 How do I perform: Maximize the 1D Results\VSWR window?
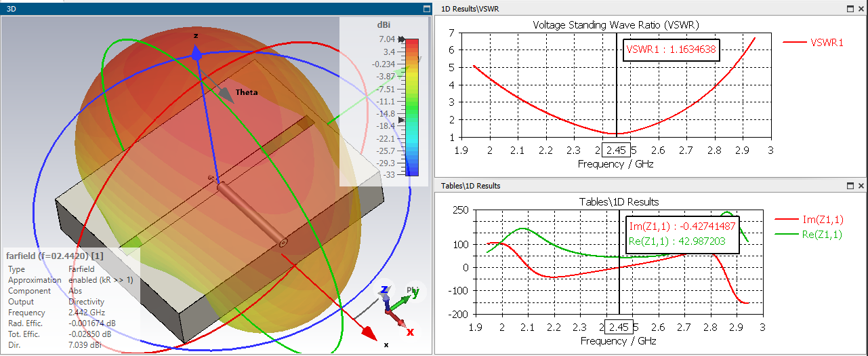(x=850, y=8)
